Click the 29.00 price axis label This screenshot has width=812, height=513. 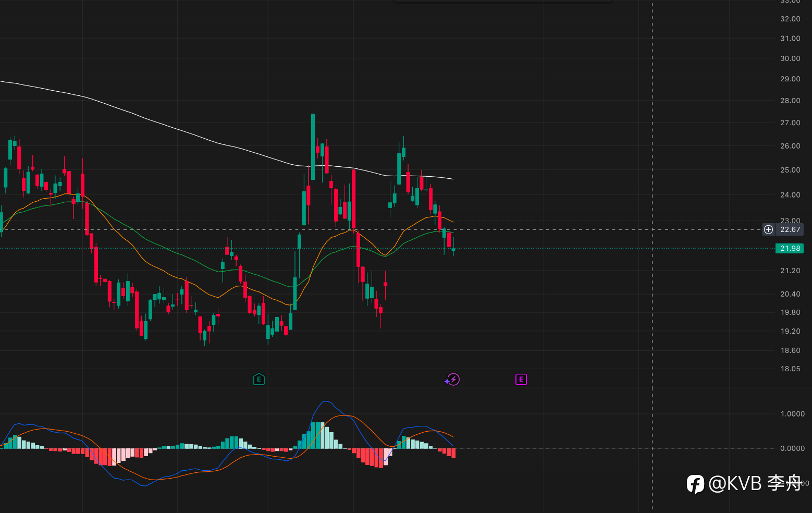point(790,79)
